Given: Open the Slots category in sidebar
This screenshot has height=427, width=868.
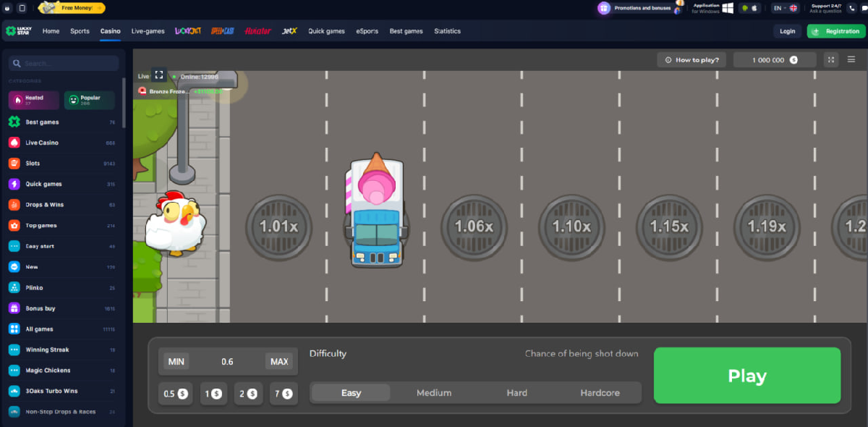Looking at the screenshot, I should coord(33,164).
